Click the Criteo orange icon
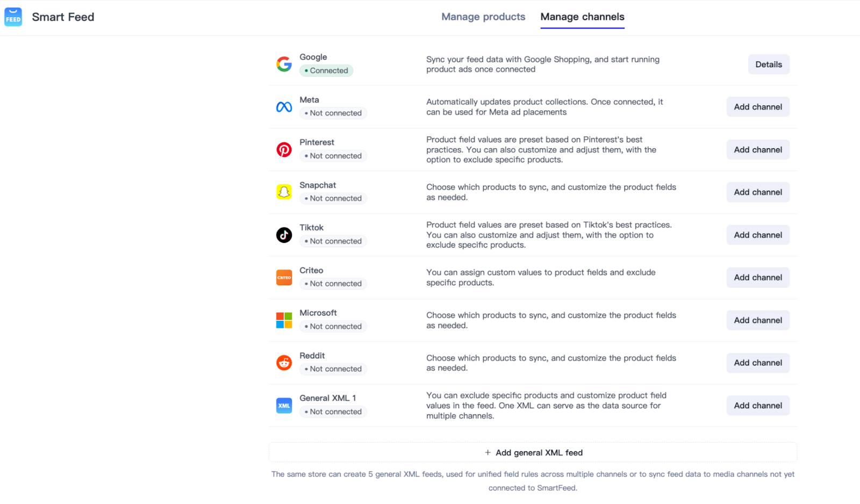 pyautogui.click(x=284, y=277)
